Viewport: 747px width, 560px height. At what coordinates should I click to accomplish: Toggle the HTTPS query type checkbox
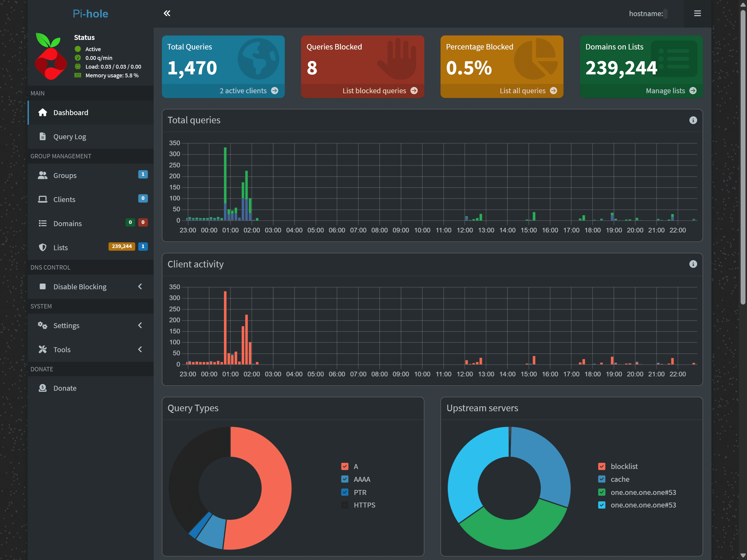coord(345,505)
